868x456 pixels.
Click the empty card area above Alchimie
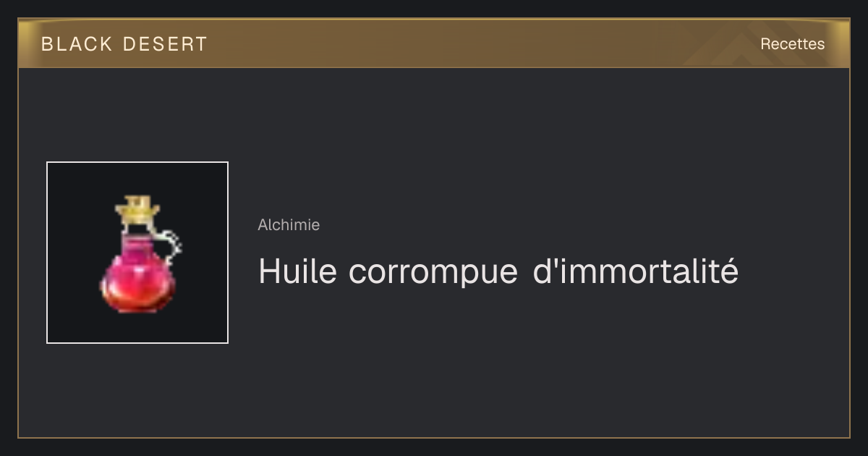click(x=506, y=138)
